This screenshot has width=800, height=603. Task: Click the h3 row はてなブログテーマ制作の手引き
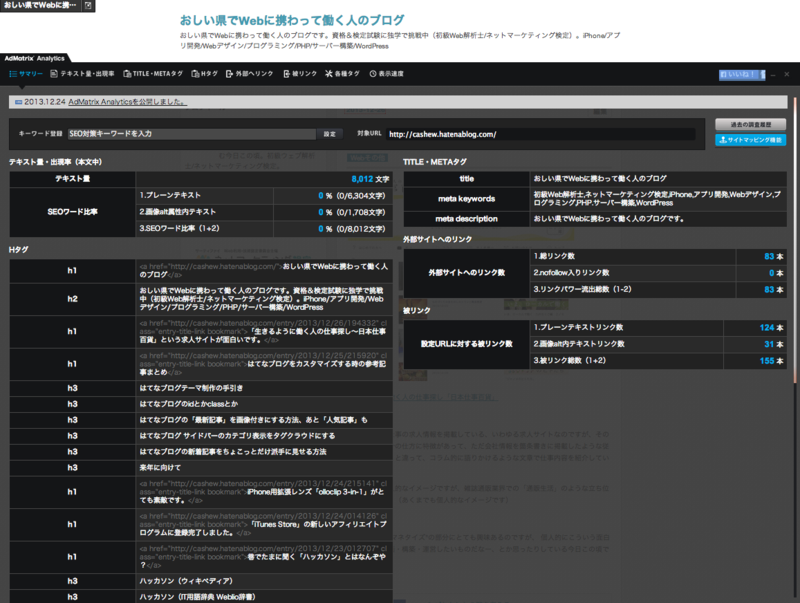pyautogui.click(x=201, y=388)
